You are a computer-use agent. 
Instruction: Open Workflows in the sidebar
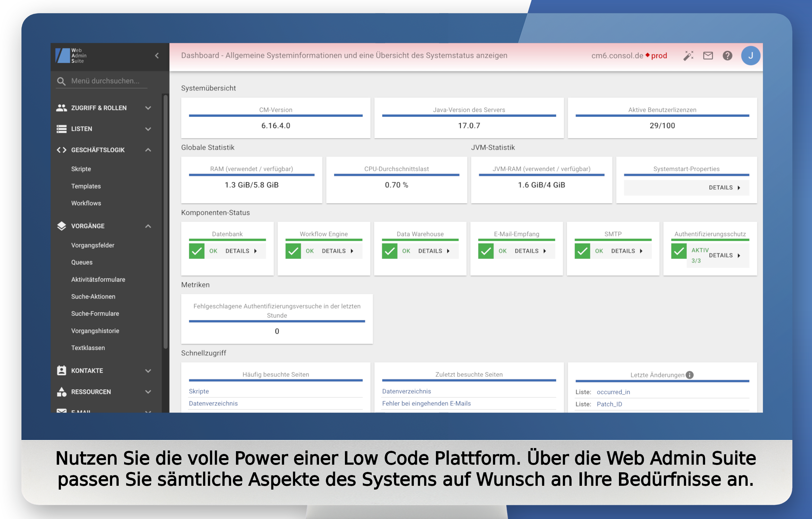(x=86, y=203)
